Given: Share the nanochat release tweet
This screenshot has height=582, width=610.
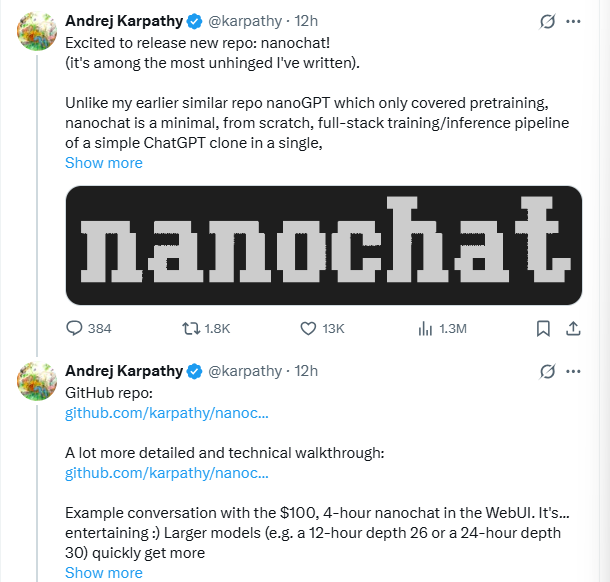Looking at the screenshot, I should 574,328.
